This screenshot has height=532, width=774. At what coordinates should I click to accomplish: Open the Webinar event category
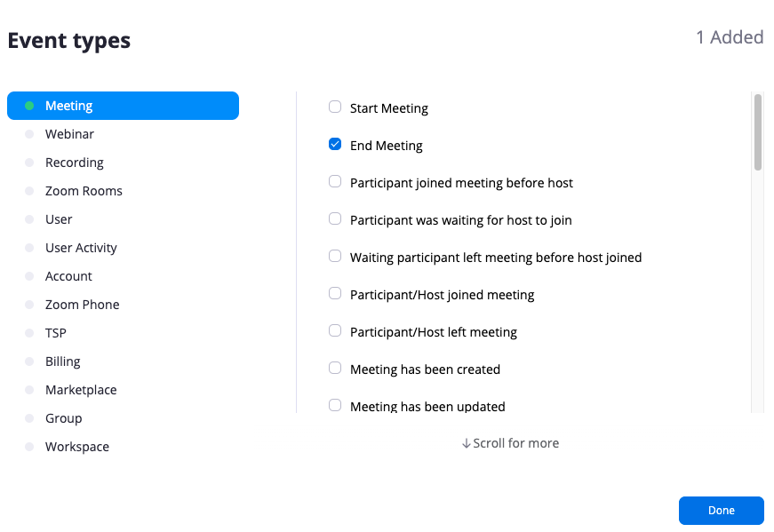[69, 134]
